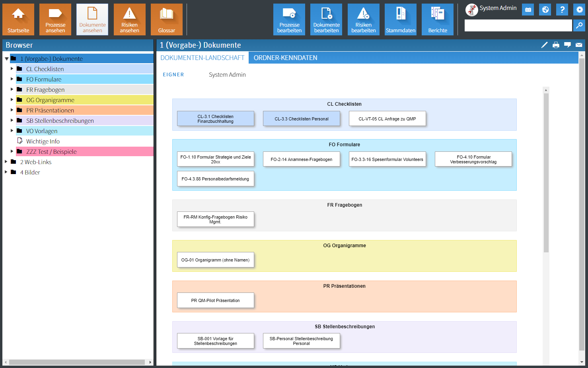Click inside the search input field
This screenshot has height=368, width=588.
517,25
